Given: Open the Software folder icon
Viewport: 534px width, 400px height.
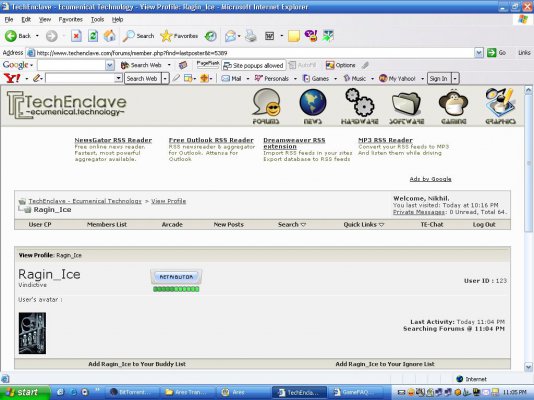Looking at the screenshot, I should coord(406,106).
